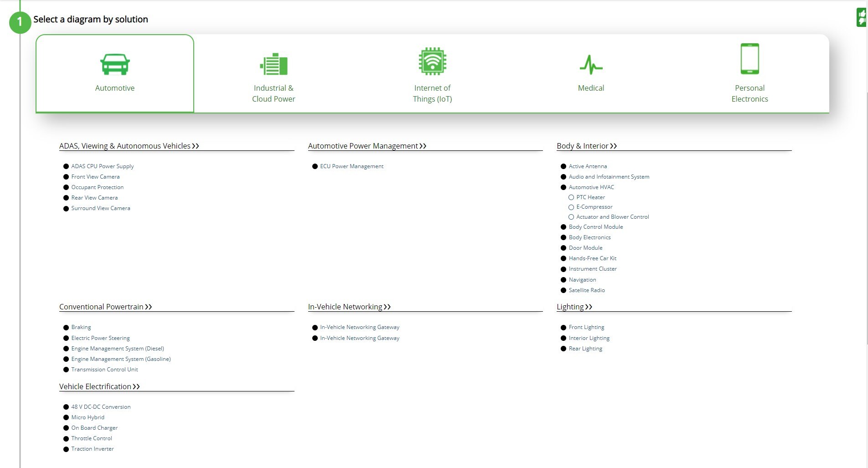Select the E-Compressor radio option

[x=571, y=207]
